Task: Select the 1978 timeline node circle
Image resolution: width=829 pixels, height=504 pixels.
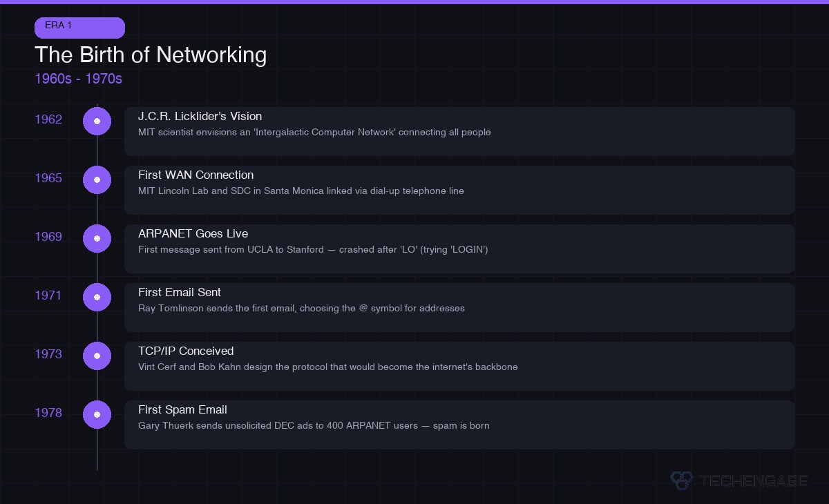Action: click(97, 414)
